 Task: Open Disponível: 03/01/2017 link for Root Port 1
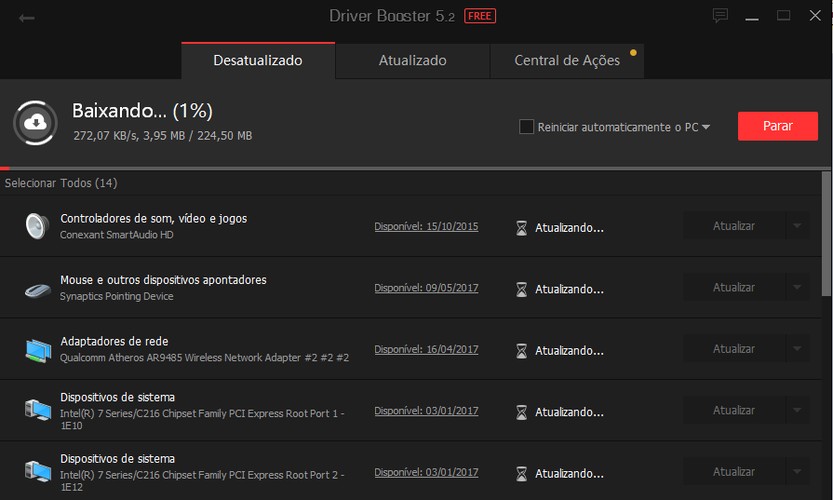426,411
